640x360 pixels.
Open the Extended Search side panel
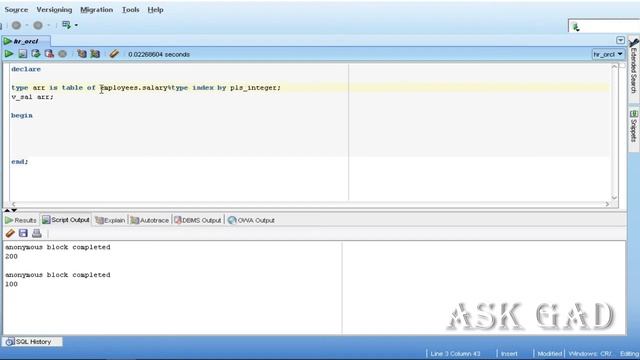[x=633, y=67]
